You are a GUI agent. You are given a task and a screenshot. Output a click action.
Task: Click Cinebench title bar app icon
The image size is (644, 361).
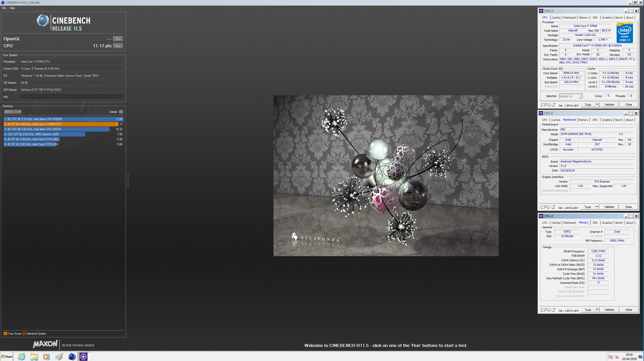click(3, 3)
